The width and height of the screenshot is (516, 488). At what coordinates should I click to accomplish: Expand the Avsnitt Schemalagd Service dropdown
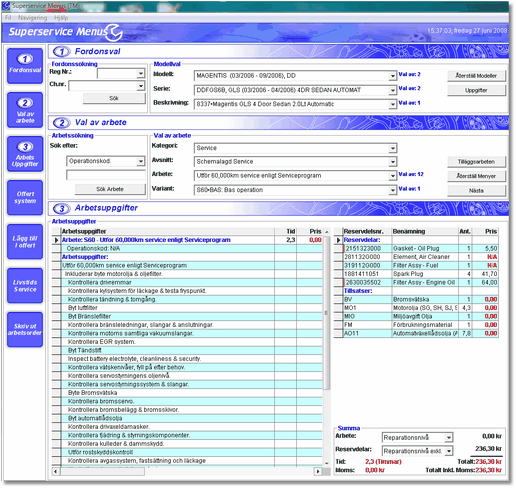[x=393, y=162]
